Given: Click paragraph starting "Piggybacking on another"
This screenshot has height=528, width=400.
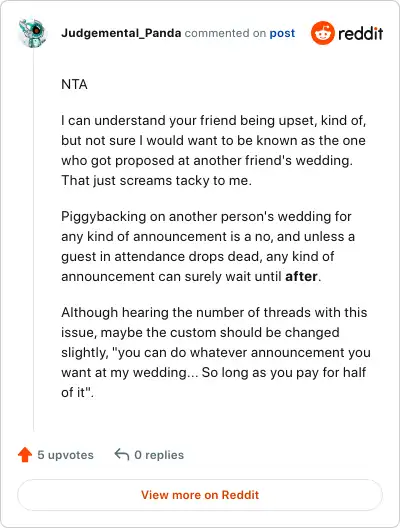Looking at the screenshot, I should coord(208,246).
